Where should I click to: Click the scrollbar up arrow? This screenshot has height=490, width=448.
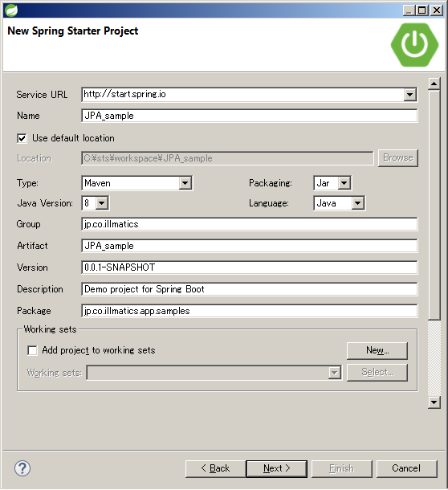[x=434, y=84]
